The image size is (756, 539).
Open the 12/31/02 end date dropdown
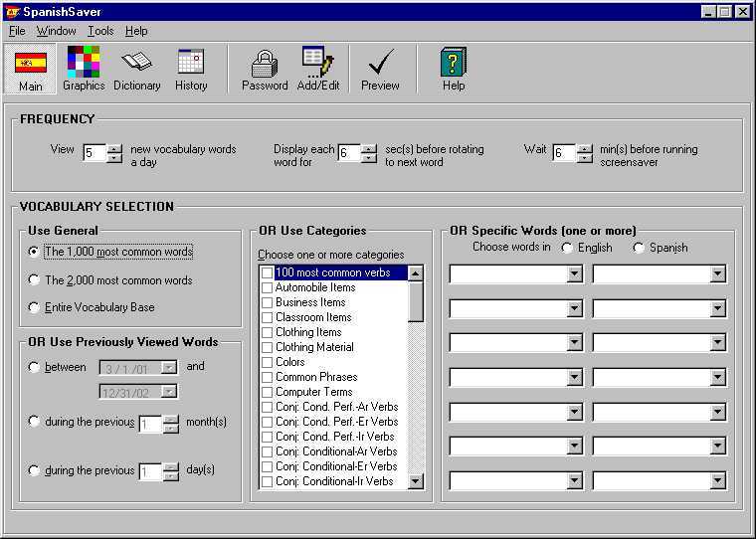click(x=169, y=392)
